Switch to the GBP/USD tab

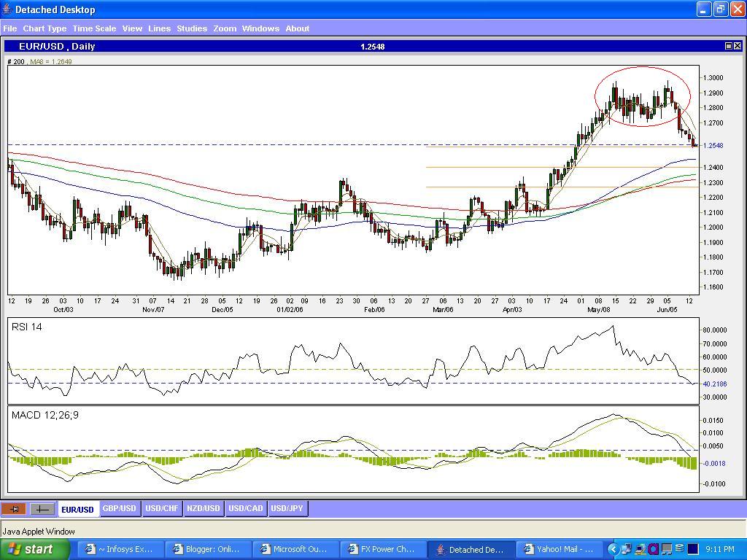point(119,508)
